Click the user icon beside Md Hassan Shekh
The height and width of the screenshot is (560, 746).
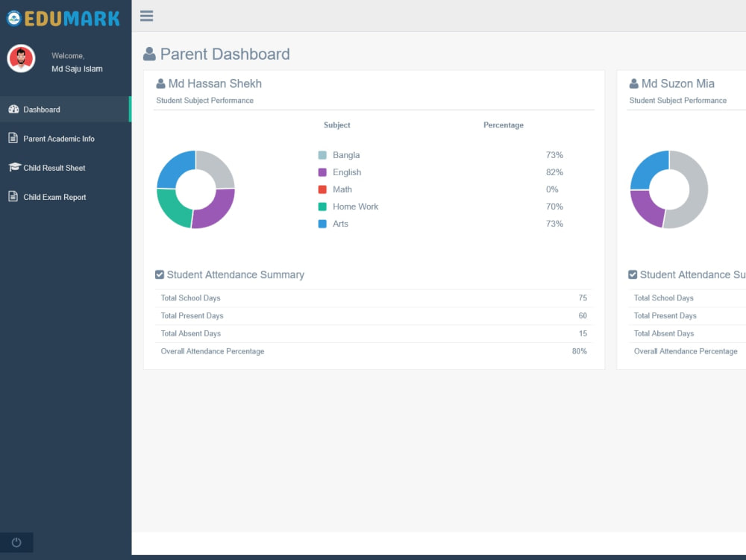[161, 84]
